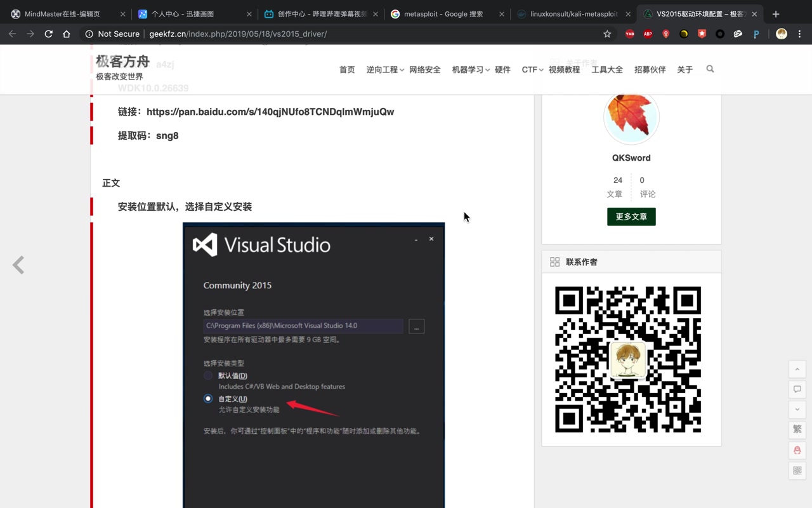This screenshot has width=812, height=508.
Task: Open the YAB extension icon
Action: tap(630, 34)
